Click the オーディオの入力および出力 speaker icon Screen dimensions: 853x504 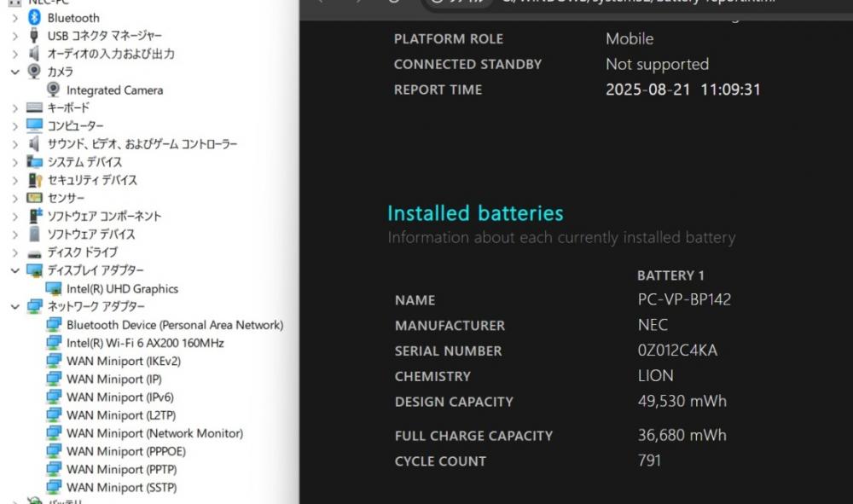coord(34,53)
